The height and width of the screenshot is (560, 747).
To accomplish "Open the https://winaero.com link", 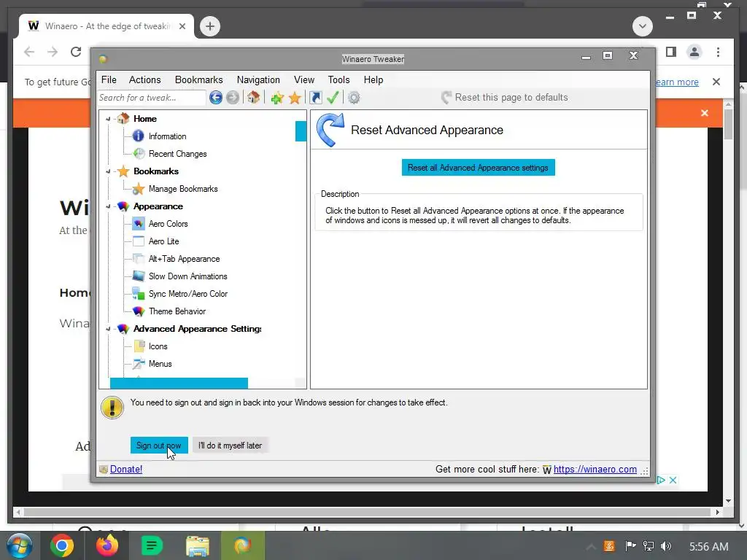I will 595,469.
